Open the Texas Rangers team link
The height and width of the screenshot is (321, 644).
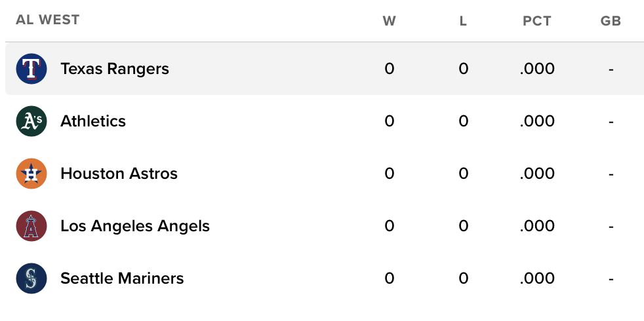(115, 69)
